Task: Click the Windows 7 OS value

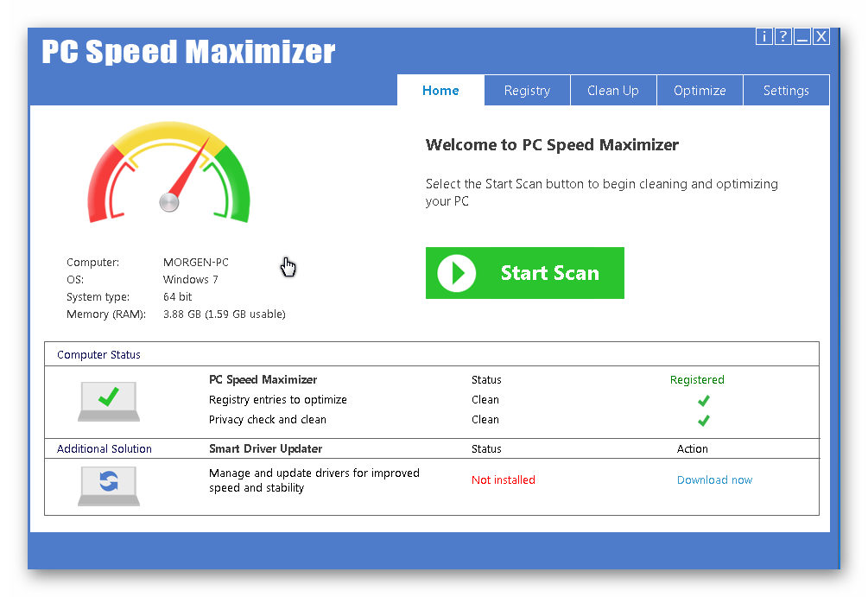Action: point(190,280)
